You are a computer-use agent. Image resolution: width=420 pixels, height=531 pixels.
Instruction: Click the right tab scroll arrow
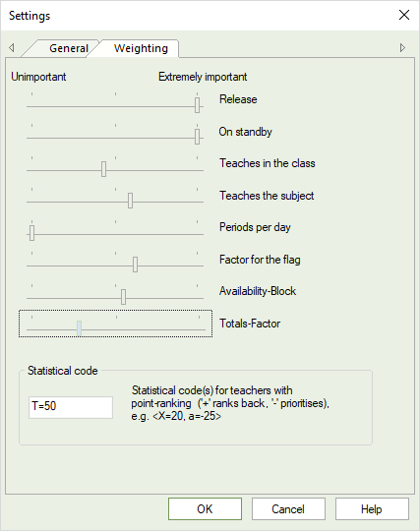pyautogui.click(x=402, y=47)
